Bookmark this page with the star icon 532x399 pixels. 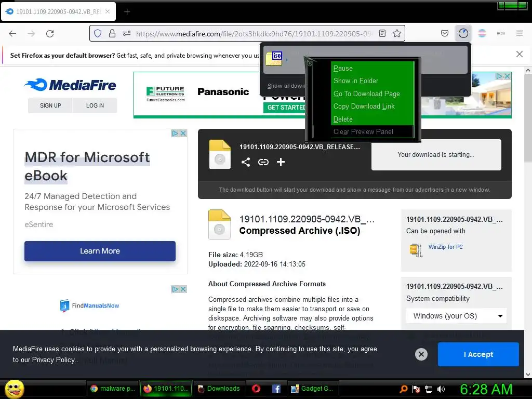click(x=397, y=33)
